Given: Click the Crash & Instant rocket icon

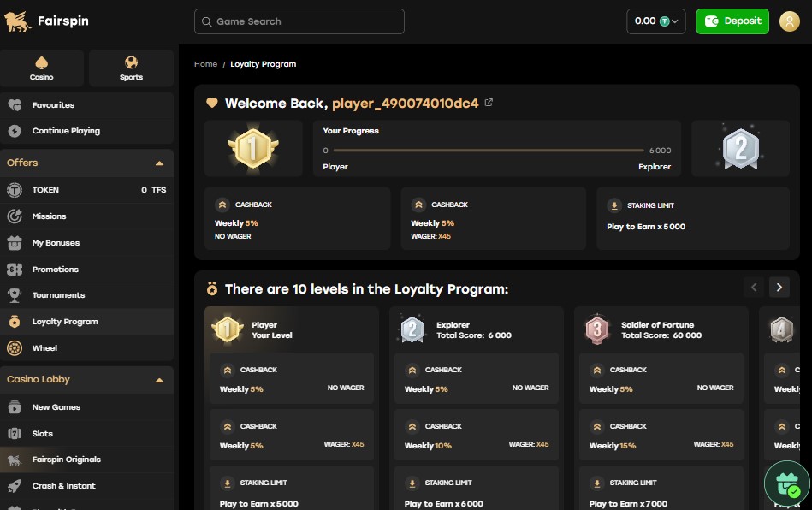Looking at the screenshot, I should tap(15, 486).
